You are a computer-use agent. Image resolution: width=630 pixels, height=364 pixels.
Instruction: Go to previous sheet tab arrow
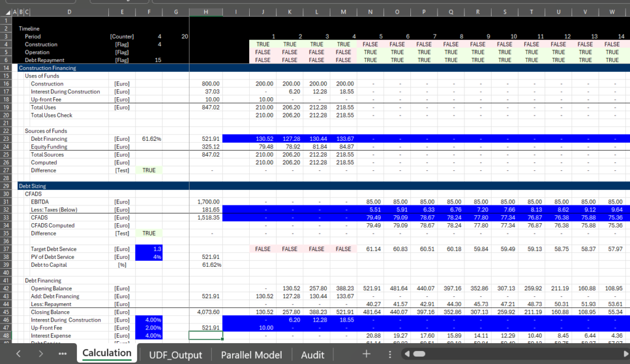(x=18, y=354)
